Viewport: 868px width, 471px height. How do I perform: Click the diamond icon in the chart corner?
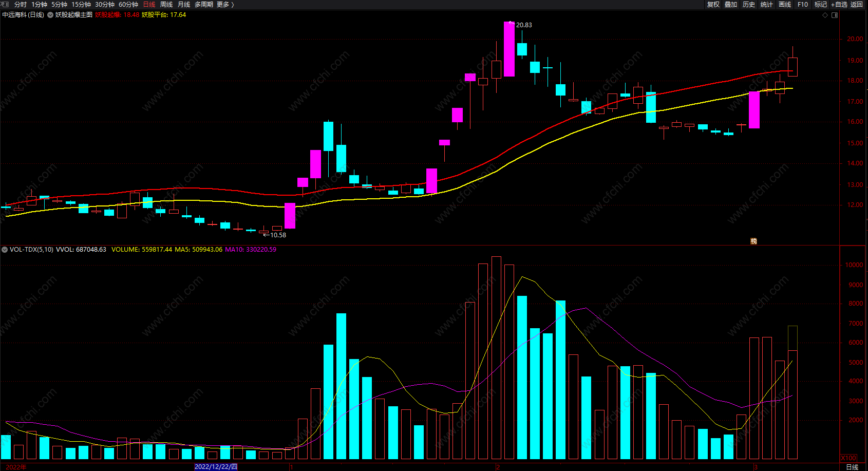pos(825,15)
